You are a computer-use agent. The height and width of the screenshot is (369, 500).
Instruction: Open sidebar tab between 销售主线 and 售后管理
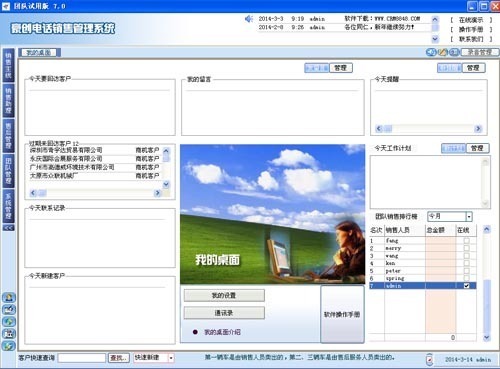[x=8, y=101]
